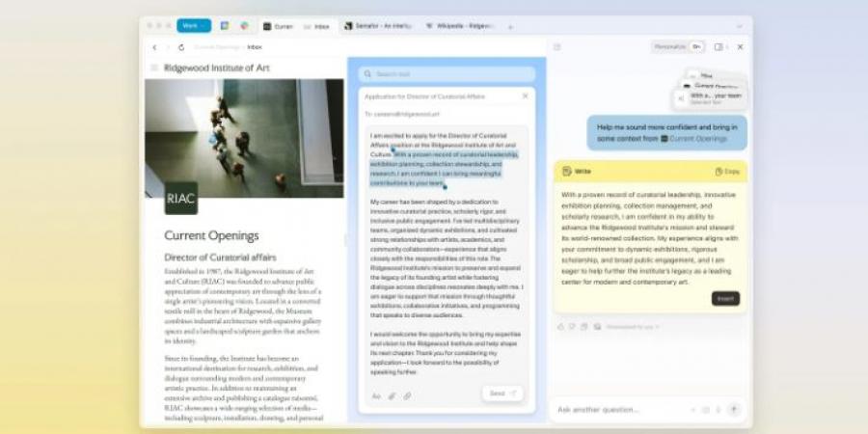Click the Current Openings mention in the prompt
Viewport: 868px width, 434px height.
(693, 139)
